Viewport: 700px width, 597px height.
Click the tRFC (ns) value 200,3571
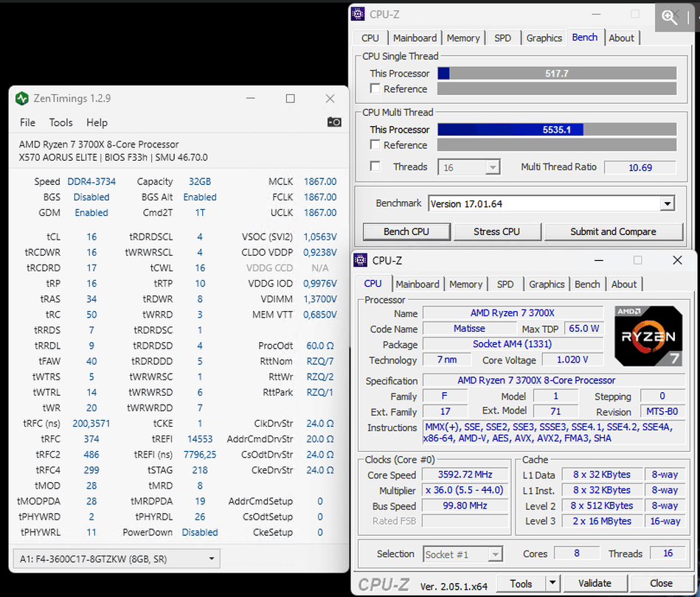tap(91, 424)
